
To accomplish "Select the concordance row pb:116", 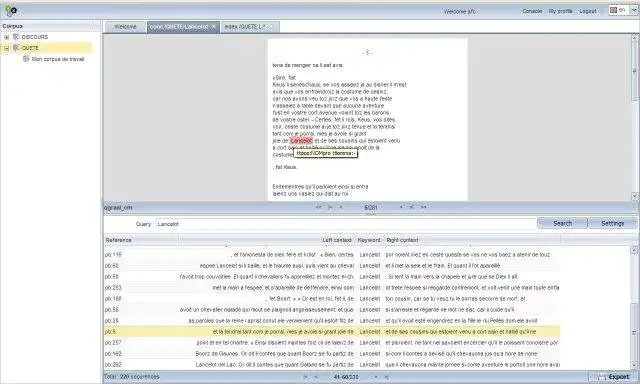I will click(332, 255).
